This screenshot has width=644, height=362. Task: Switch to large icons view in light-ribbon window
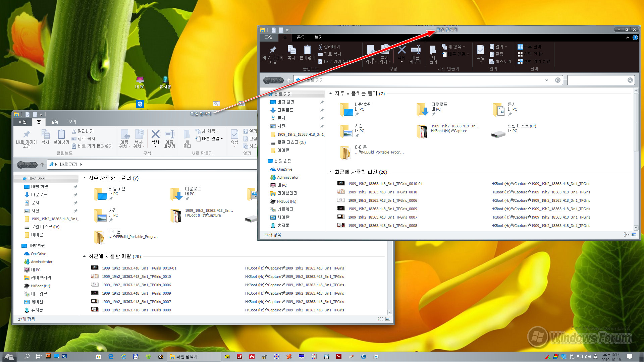point(388,319)
